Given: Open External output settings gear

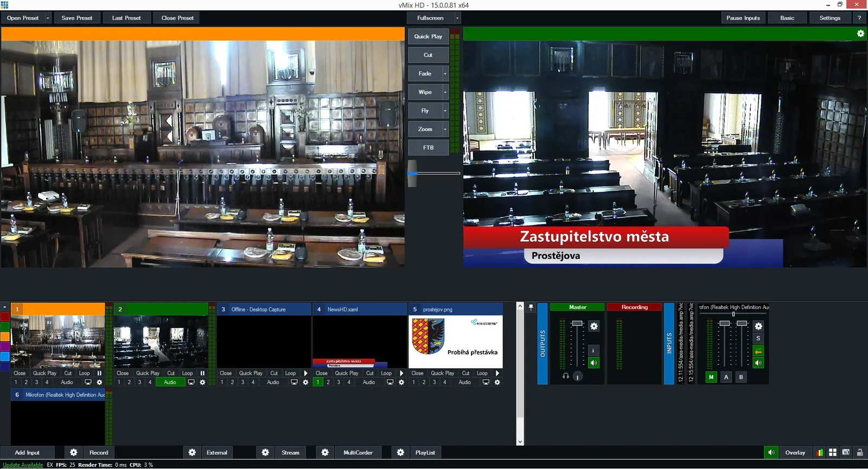Looking at the screenshot, I should click(x=192, y=452).
